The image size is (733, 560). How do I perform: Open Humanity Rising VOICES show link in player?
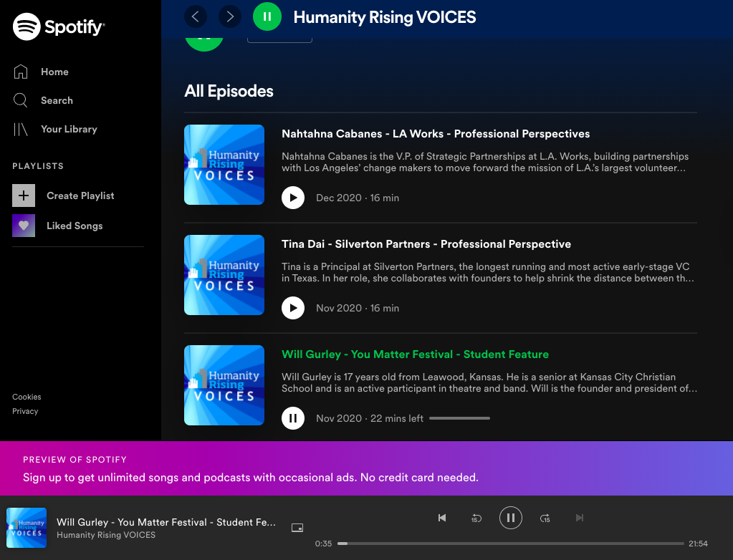click(106, 535)
